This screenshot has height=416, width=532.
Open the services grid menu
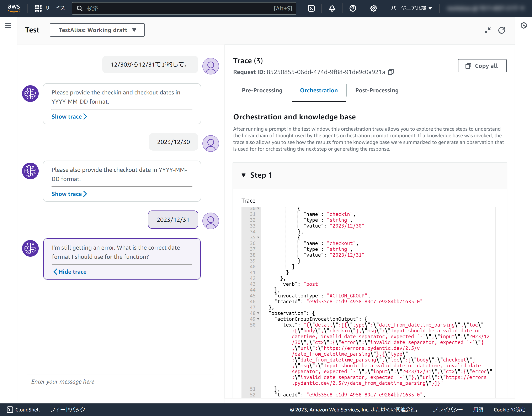[38, 8]
